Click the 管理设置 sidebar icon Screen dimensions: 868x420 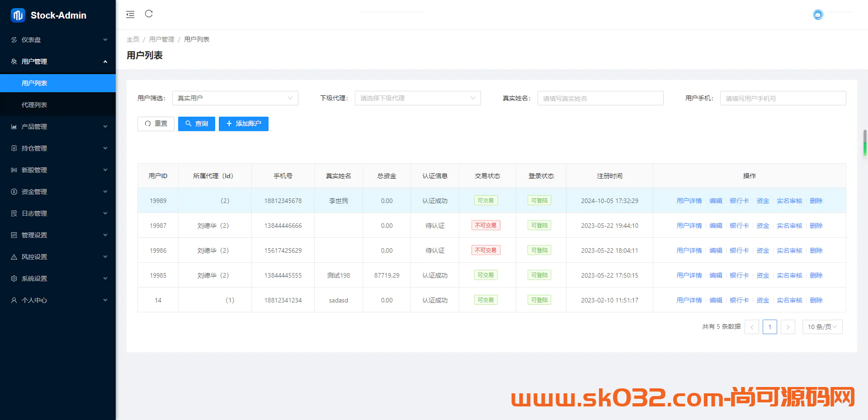click(14, 235)
